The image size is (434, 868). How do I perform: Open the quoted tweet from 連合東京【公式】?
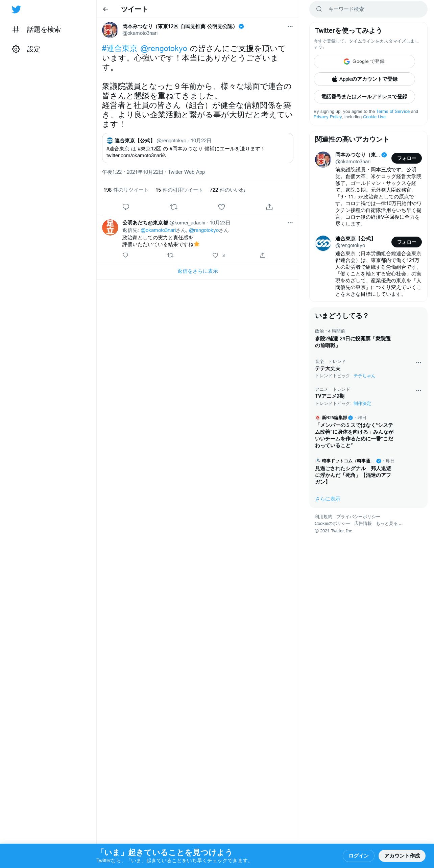[x=198, y=148]
